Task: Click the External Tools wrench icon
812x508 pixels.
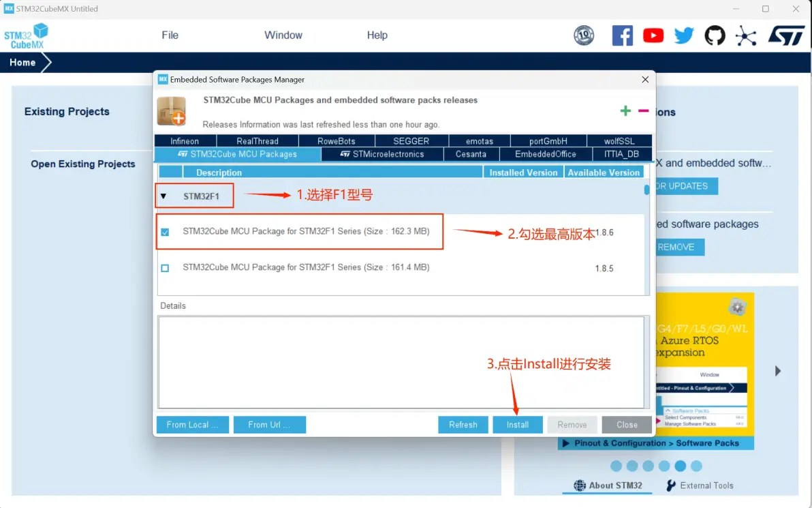Action: click(x=670, y=485)
